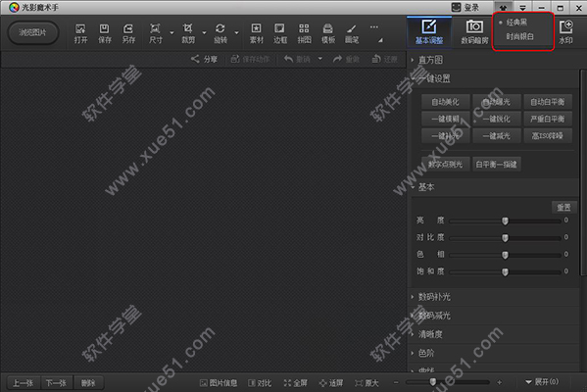The image size is (587, 392).
Task: Open the 拼图 collage tool
Action: tap(304, 33)
